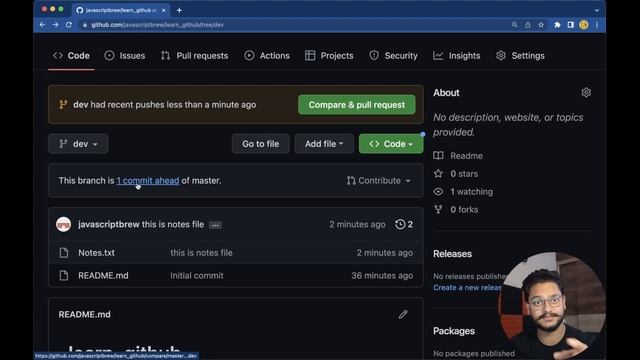Open commit message 'this is notes file' beside javascriptbrew
This screenshot has width=640, height=360.
173,224
